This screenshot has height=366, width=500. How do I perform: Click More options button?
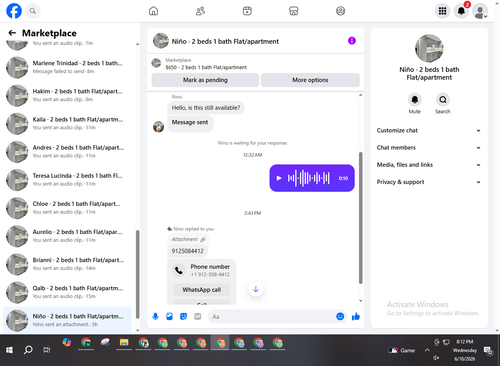click(x=310, y=80)
